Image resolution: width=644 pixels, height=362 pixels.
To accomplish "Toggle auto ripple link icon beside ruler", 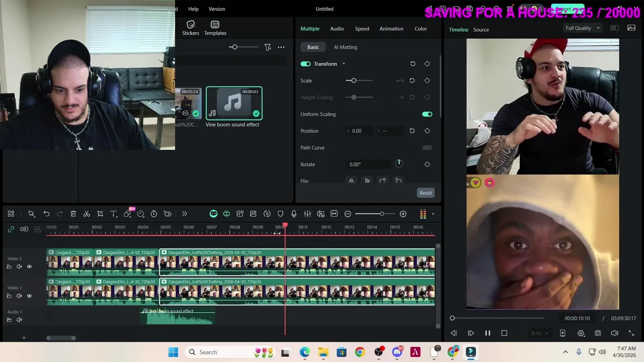I will coord(11,229).
